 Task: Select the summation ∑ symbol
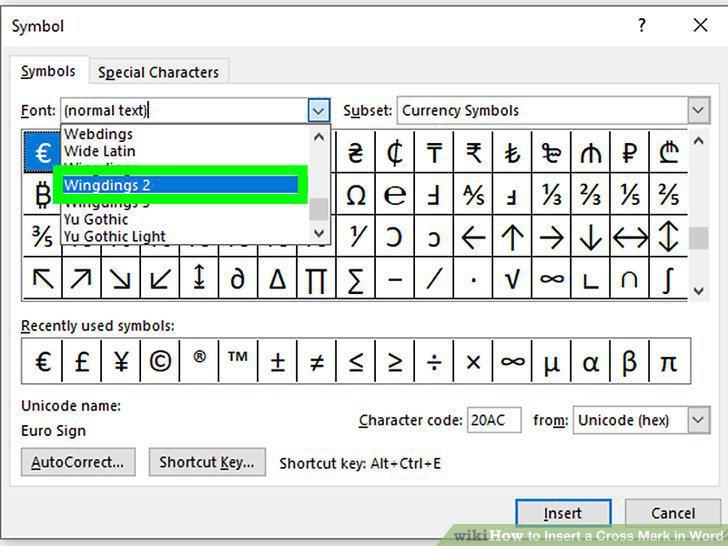[356, 279]
